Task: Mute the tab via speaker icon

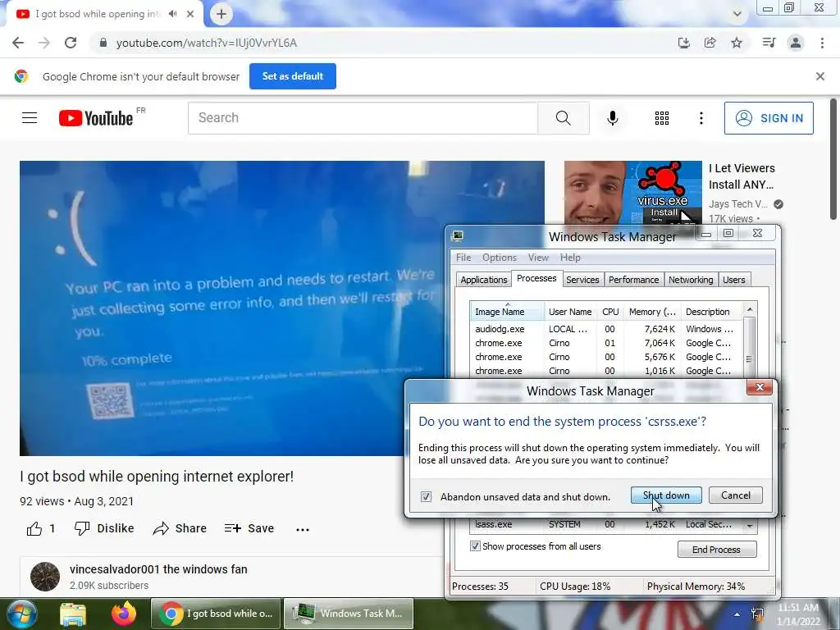Action: pos(172,14)
